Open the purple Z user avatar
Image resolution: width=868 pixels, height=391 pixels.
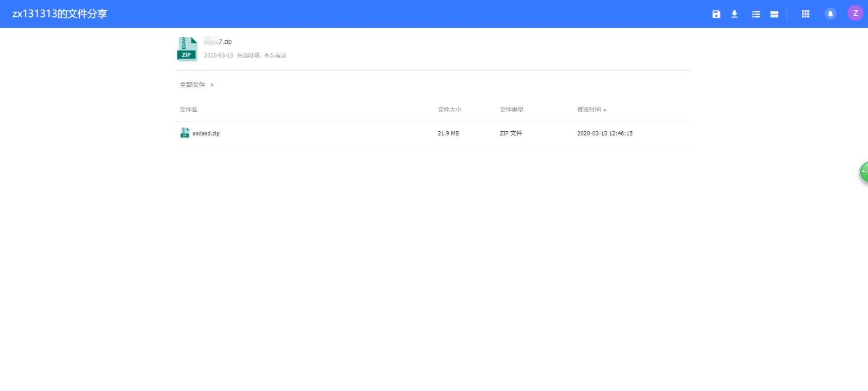pos(855,14)
